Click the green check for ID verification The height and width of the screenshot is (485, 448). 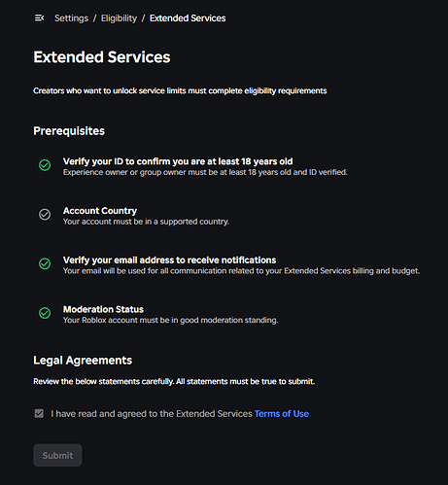pyautogui.click(x=45, y=165)
